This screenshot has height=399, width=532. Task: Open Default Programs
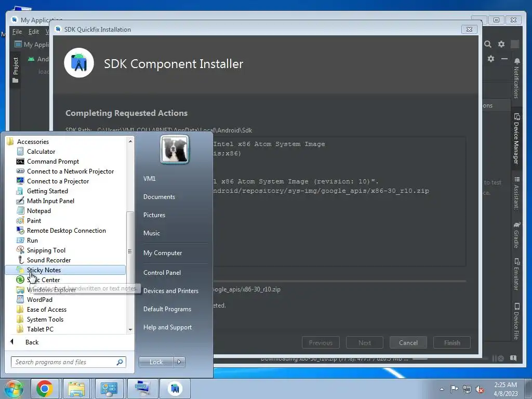click(167, 309)
